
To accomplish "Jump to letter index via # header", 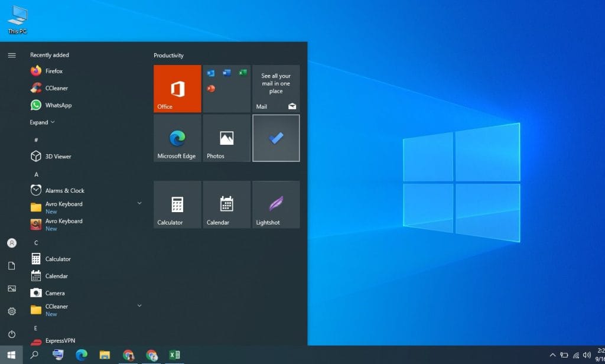I will tap(36, 140).
